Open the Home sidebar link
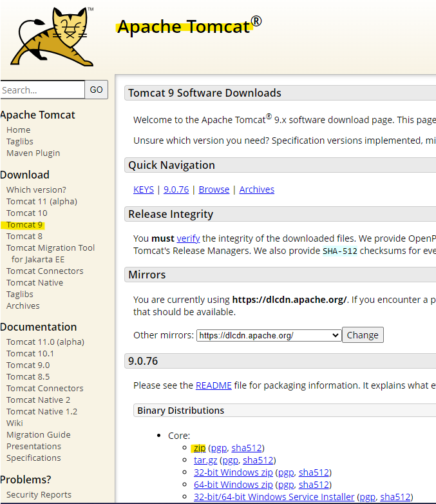The height and width of the screenshot is (504, 436). click(x=18, y=130)
